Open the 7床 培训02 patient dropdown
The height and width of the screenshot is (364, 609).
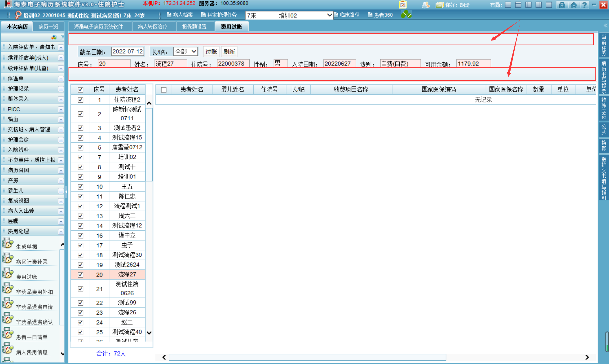[289, 15]
